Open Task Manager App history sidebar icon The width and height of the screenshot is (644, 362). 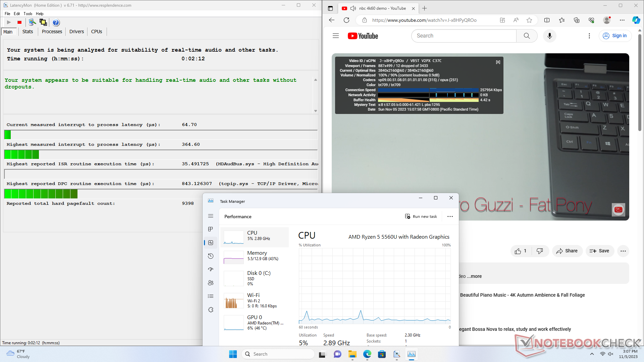click(x=211, y=256)
